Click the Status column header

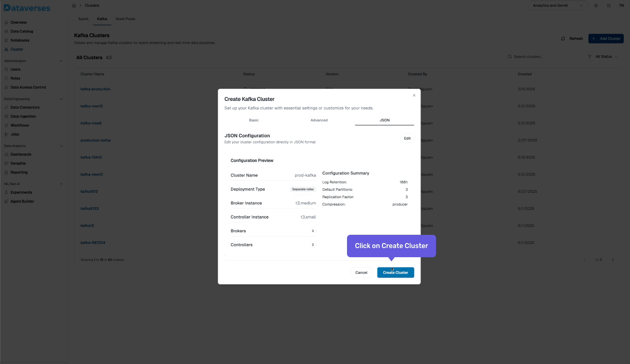[249, 74]
